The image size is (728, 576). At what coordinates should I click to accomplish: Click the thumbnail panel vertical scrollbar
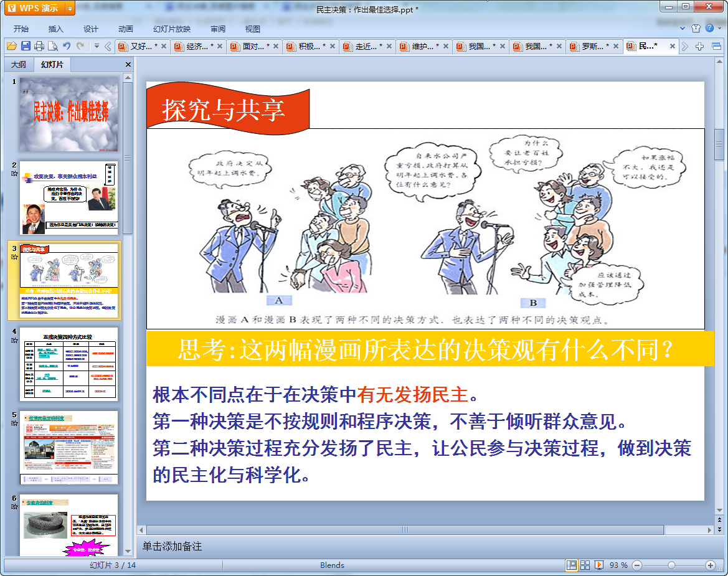click(128, 158)
